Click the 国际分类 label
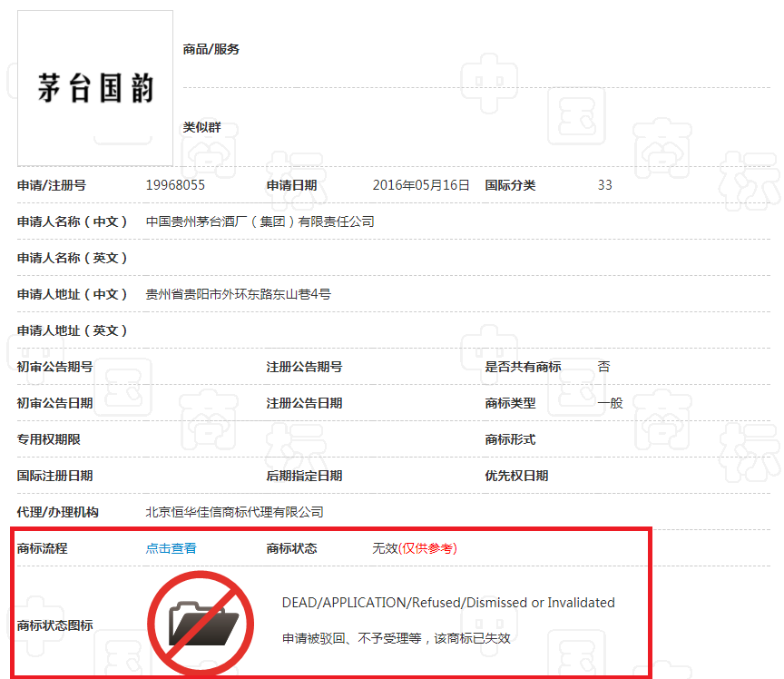784x679 pixels. (510, 185)
